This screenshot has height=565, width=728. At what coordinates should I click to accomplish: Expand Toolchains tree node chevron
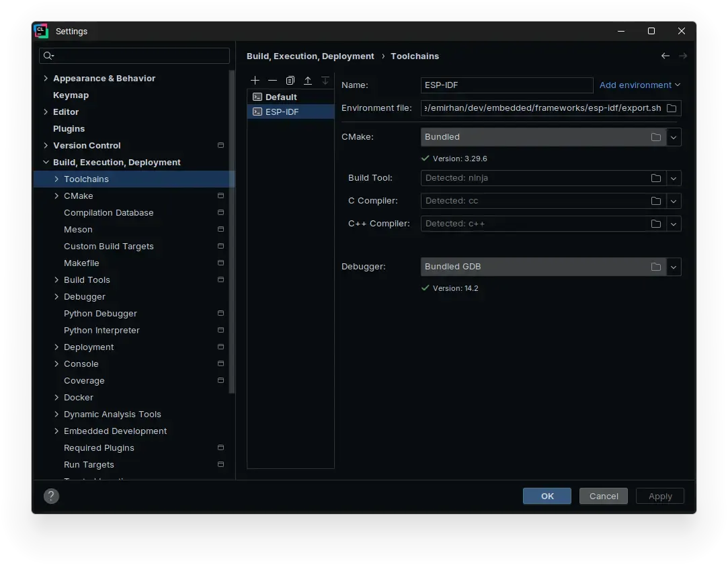[x=56, y=179]
